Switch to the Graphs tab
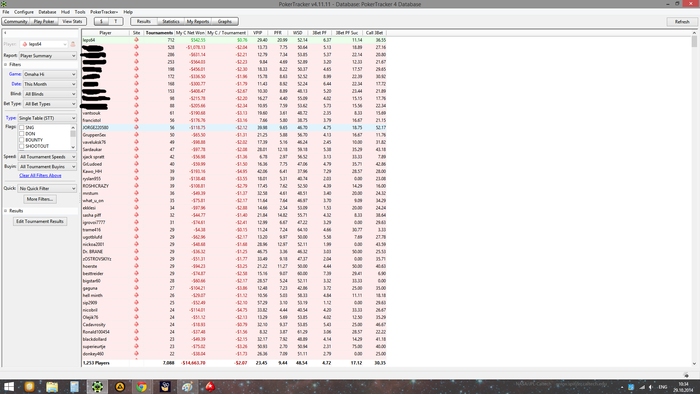 coord(225,21)
